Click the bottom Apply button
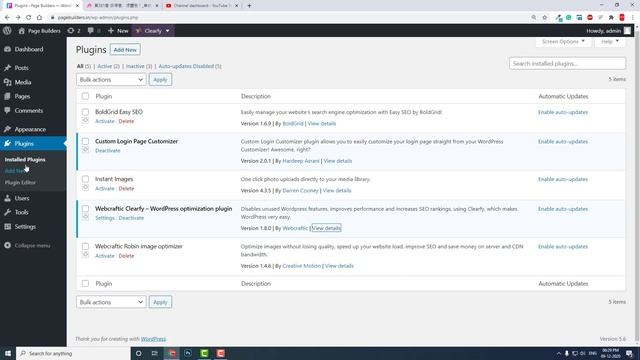The width and height of the screenshot is (640, 360). pyautogui.click(x=160, y=302)
